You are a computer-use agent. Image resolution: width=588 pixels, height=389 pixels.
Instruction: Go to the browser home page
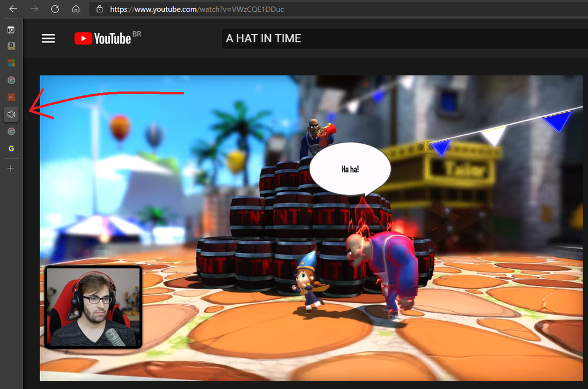(x=76, y=9)
